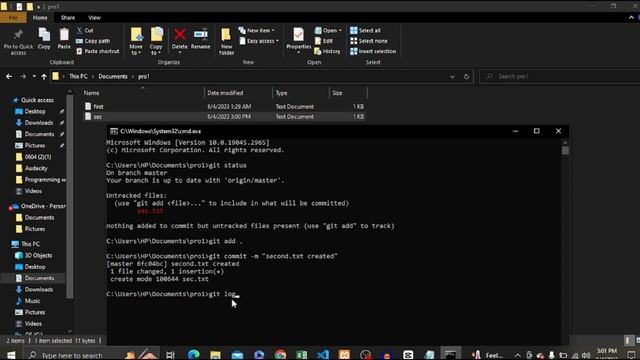Click Edit in Open group
The image size is (640, 360).
(x=324, y=41)
